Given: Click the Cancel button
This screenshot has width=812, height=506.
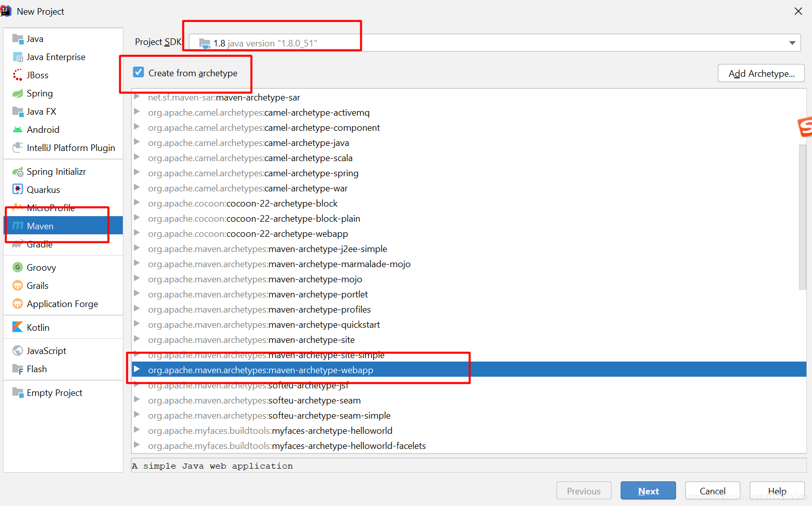Looking at the screenshot, I should [712, 491].
